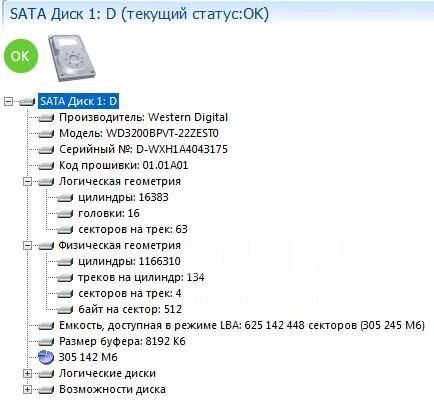Click the icon next to Производитель row
The height and width of the screenshot is (408, 434).
[x=46, y=117]
